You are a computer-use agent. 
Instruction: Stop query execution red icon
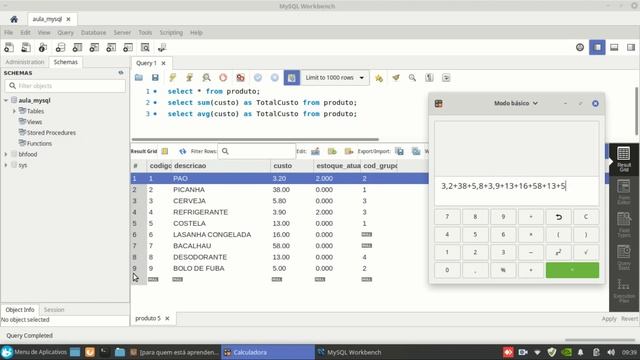(x=223, y=78)
